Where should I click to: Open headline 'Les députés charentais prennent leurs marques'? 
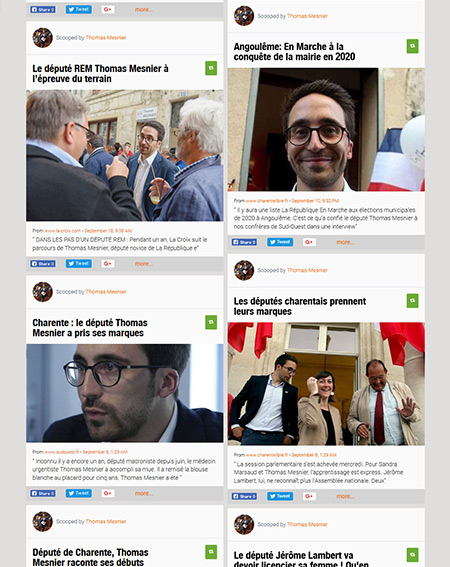pos(300,306)
